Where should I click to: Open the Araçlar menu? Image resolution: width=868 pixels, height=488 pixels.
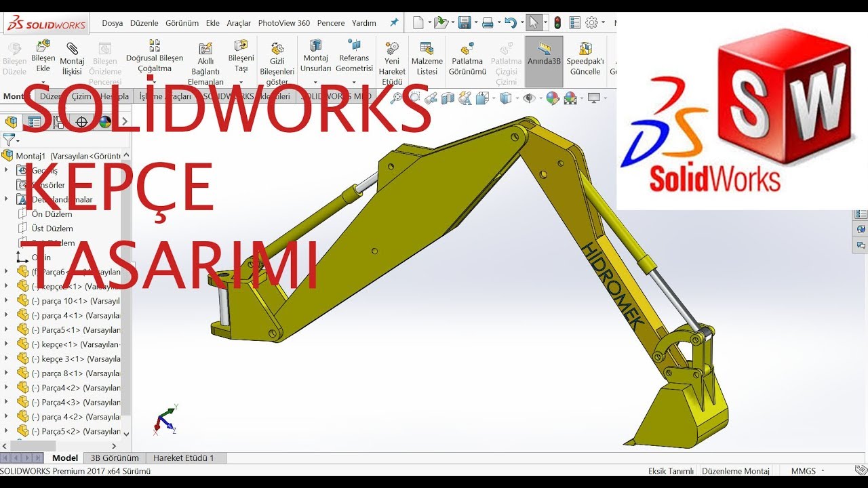[x=239, y=23]
